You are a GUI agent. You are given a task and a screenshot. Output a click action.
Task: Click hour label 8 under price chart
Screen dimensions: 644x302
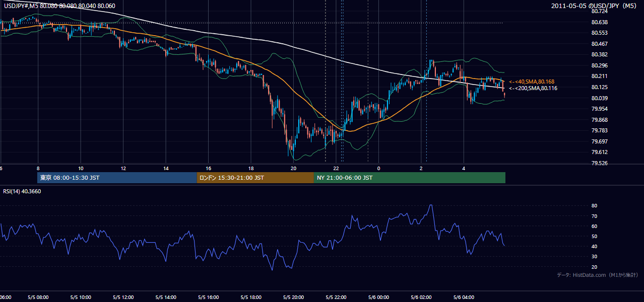[38, 168]
